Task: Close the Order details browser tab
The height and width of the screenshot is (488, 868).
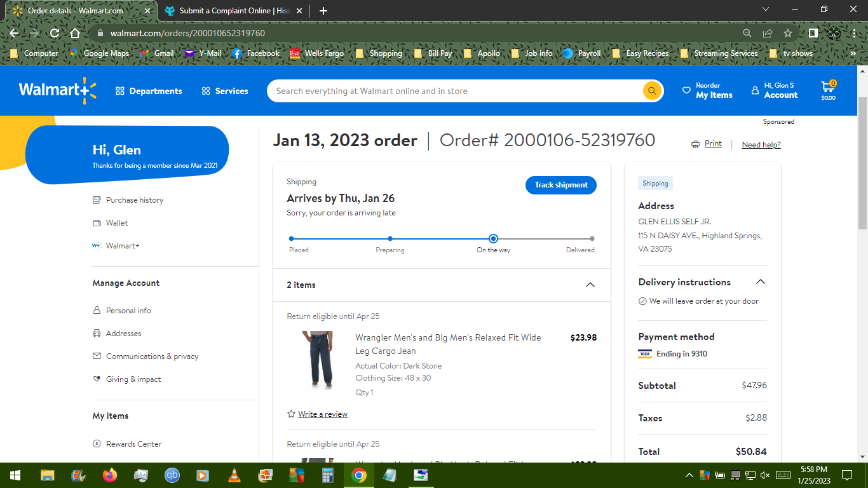Action: click(x=147, y=11)
